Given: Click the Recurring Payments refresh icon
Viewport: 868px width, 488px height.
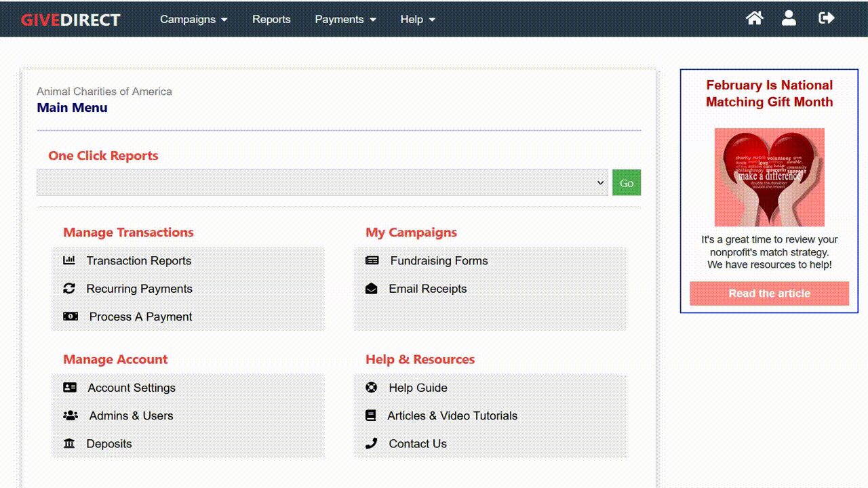Looking at the screenshot, I should (69, 288).
